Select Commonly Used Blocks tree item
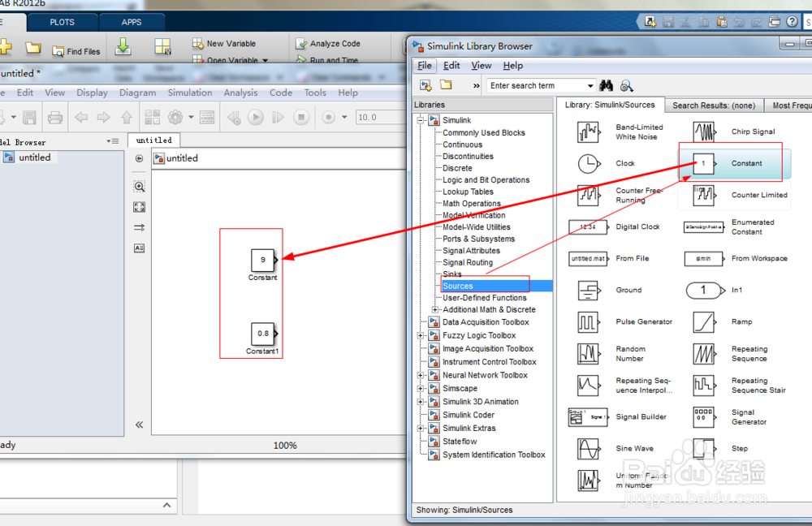The width and height of the screenshot is (812, 526). 484,133
